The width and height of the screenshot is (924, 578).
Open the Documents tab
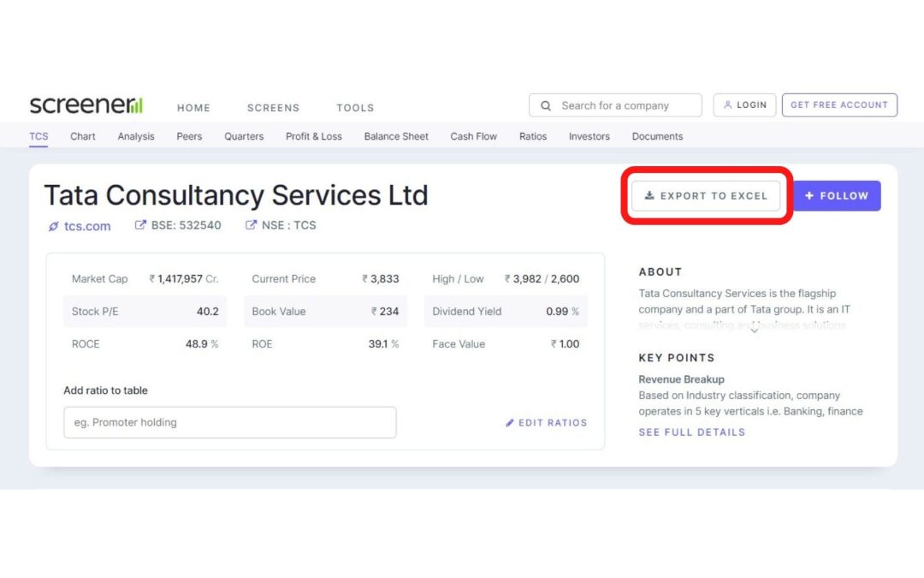pos(658,136)
